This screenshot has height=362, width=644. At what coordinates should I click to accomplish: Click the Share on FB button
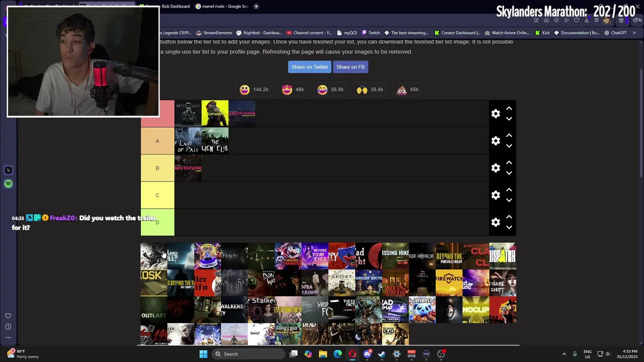tap(351, 67)
